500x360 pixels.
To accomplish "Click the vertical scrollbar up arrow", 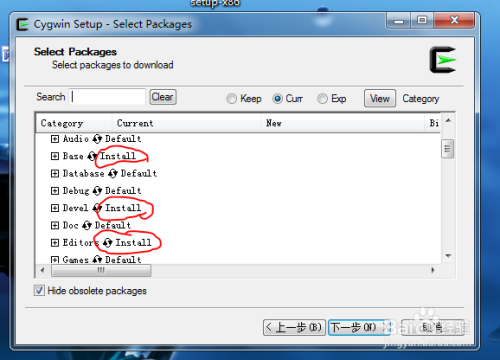I will 448,120.
